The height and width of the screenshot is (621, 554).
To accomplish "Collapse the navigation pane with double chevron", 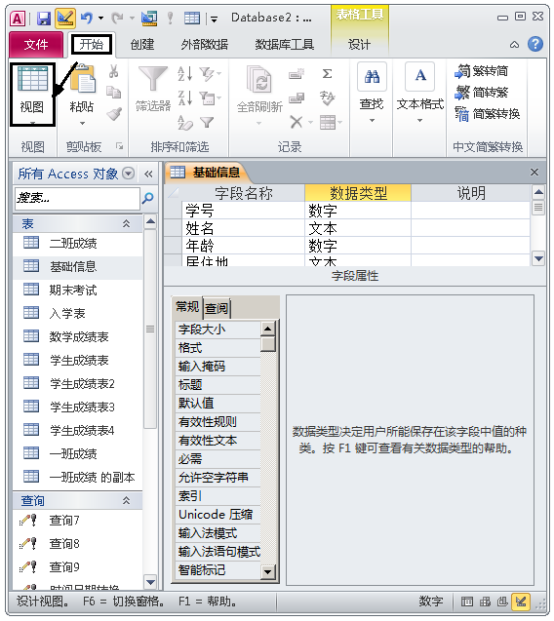I will 148,174.
